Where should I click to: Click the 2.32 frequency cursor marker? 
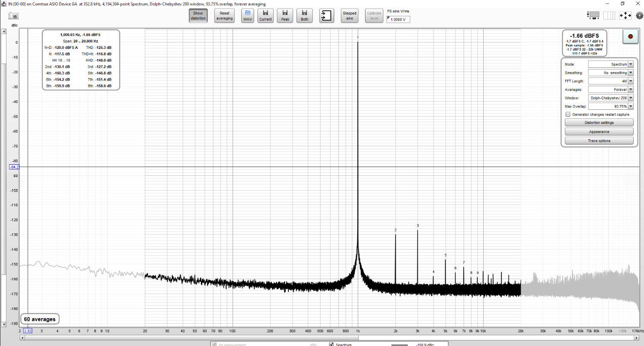(28, 331)
